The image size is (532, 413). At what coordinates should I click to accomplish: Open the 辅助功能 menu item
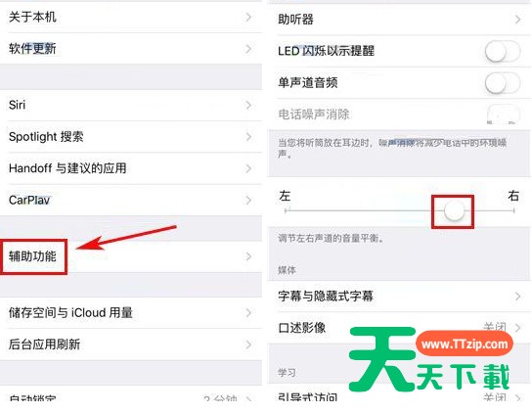131,256
